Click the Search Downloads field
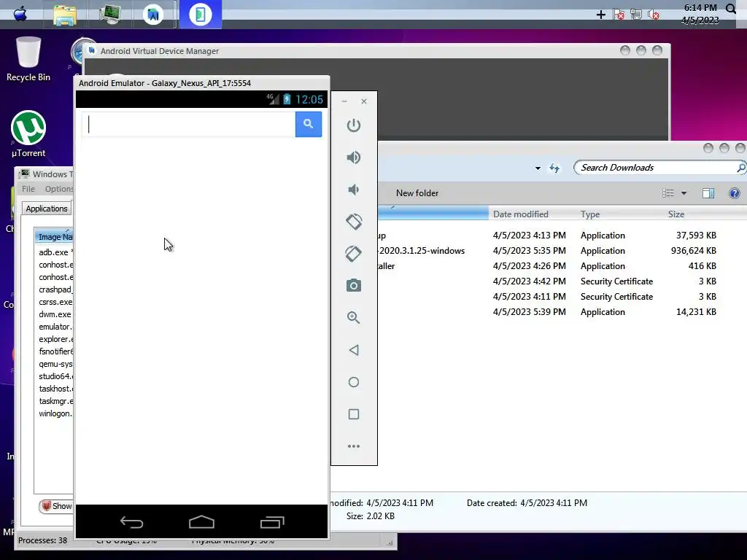The width and height of the screenshot is (747, 560). click(x=657, y=168)
